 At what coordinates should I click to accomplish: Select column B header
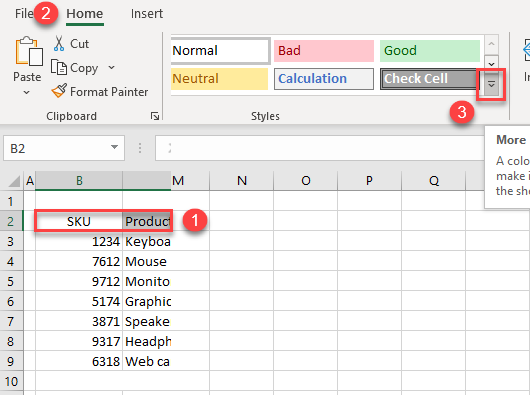(x=79, y=181)
